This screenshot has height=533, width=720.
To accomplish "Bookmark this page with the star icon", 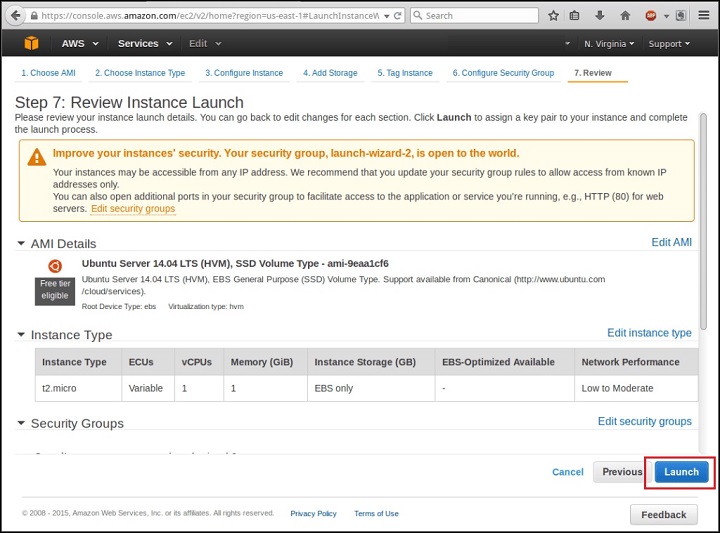I will pyautogui.click(x=554, y=16).
